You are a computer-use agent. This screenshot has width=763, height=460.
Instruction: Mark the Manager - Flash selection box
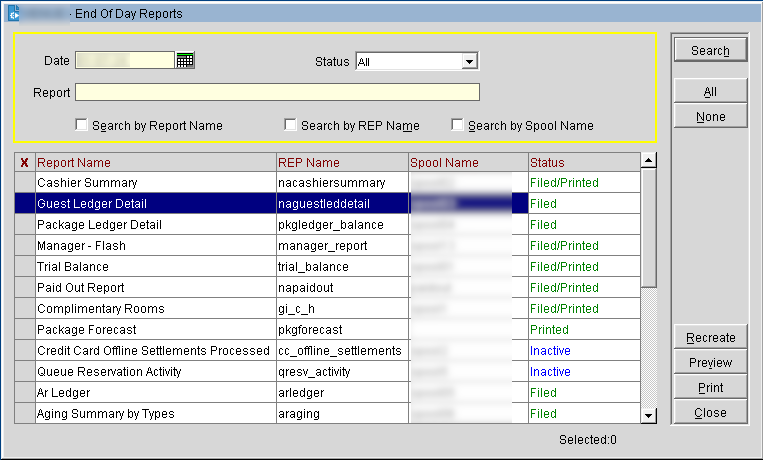pos(25,245)
